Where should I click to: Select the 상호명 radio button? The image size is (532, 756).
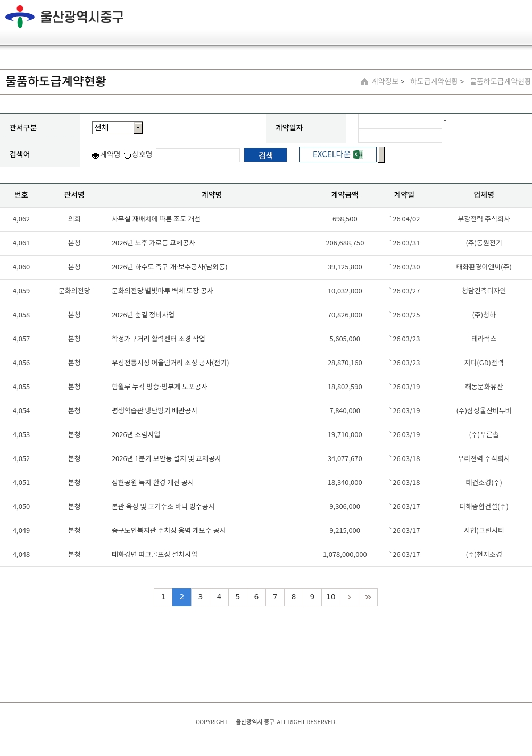(127, 155)
